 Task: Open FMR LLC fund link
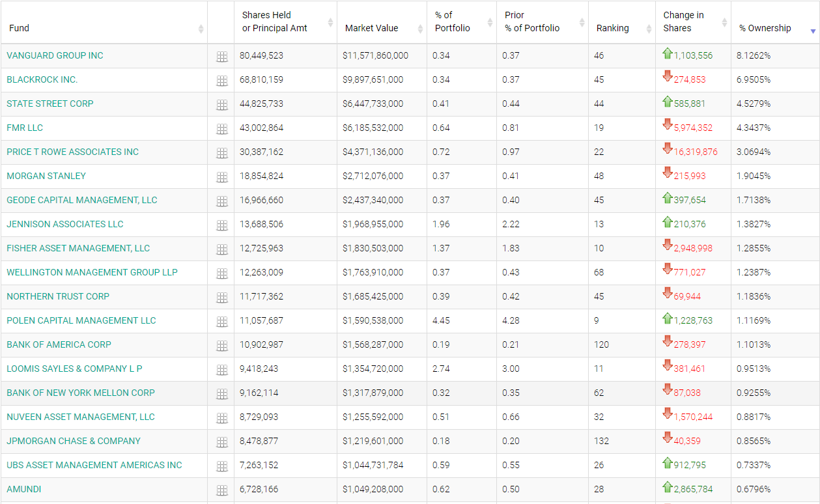25,128
